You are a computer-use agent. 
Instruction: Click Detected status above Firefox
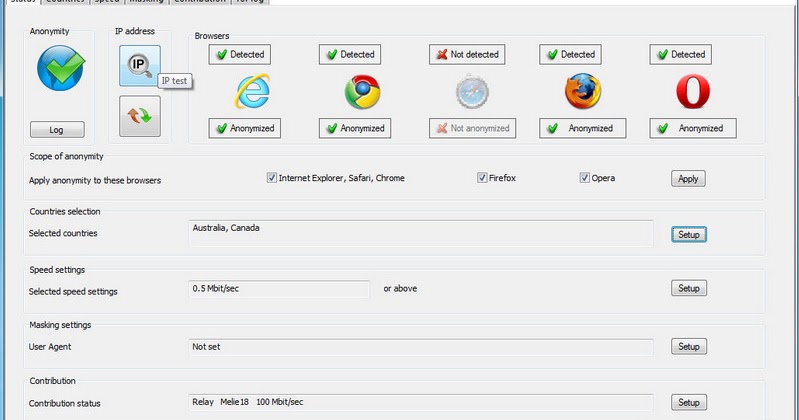pos(570,55)
